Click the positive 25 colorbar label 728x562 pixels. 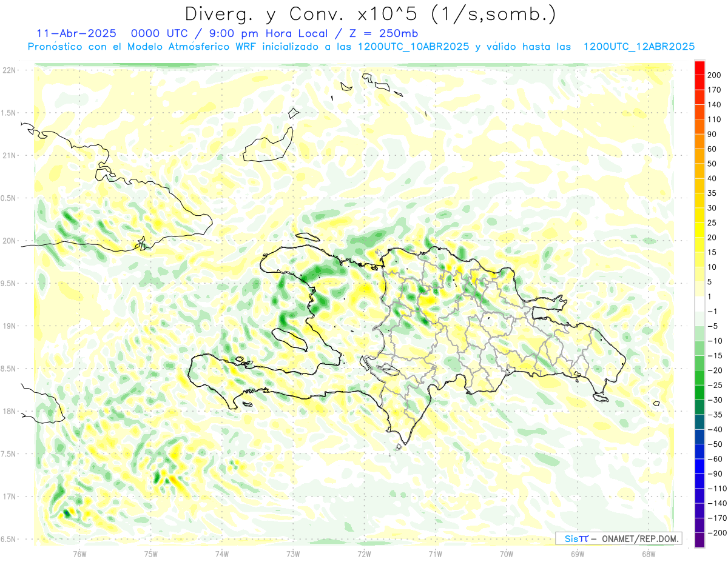tap(713, 223)
